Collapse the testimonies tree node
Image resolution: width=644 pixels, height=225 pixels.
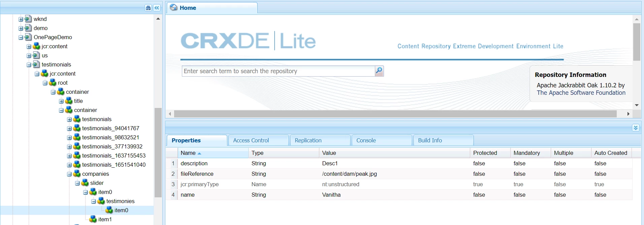pos(93,201)
